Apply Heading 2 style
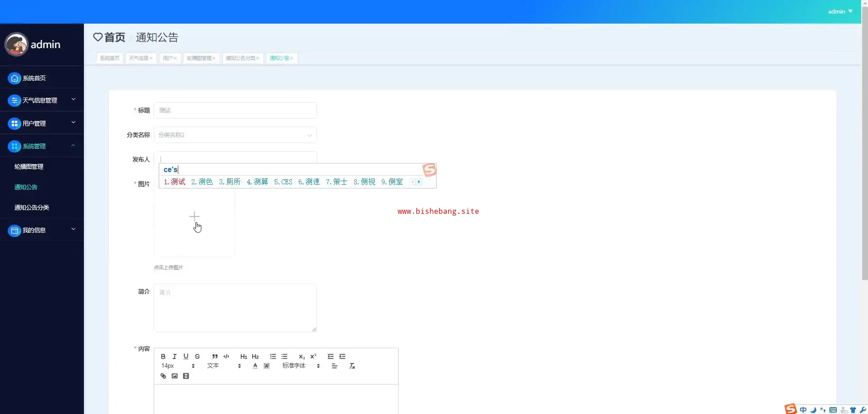The width and height of the screenshot is (868, 414). (255, 356)
